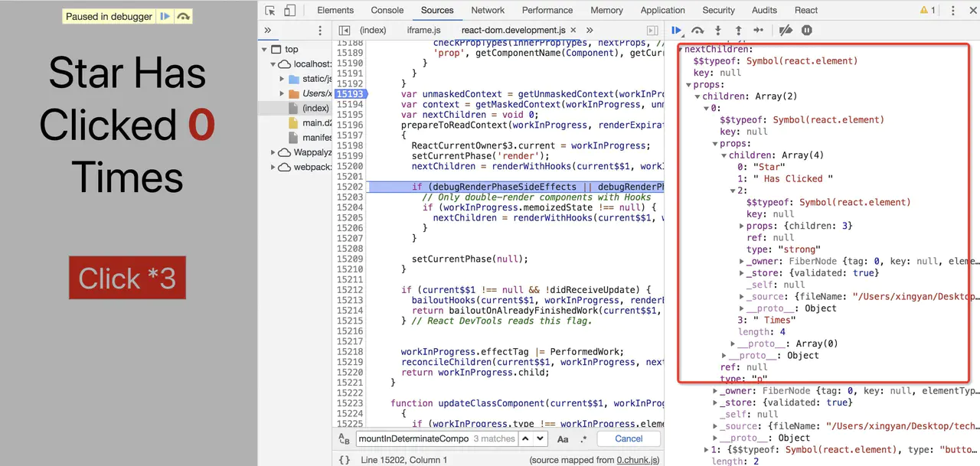Toggle match case Aa in search bar
Viewport: 980px width, 466px height.
coord(563,438)
